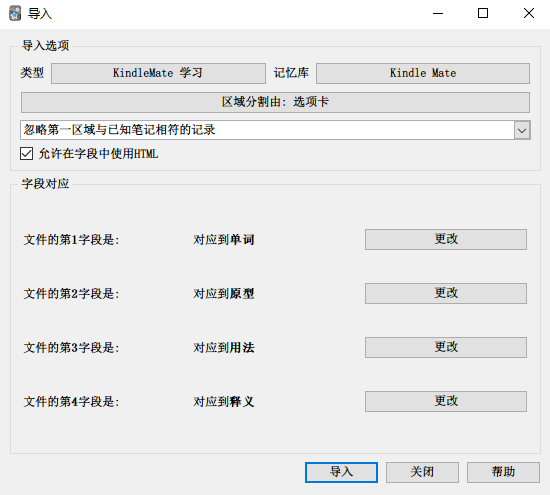Open the dropdown arrow for duplicate handling
The height and width of the screenshot is (495, 550).
click(x=522, y=131)
